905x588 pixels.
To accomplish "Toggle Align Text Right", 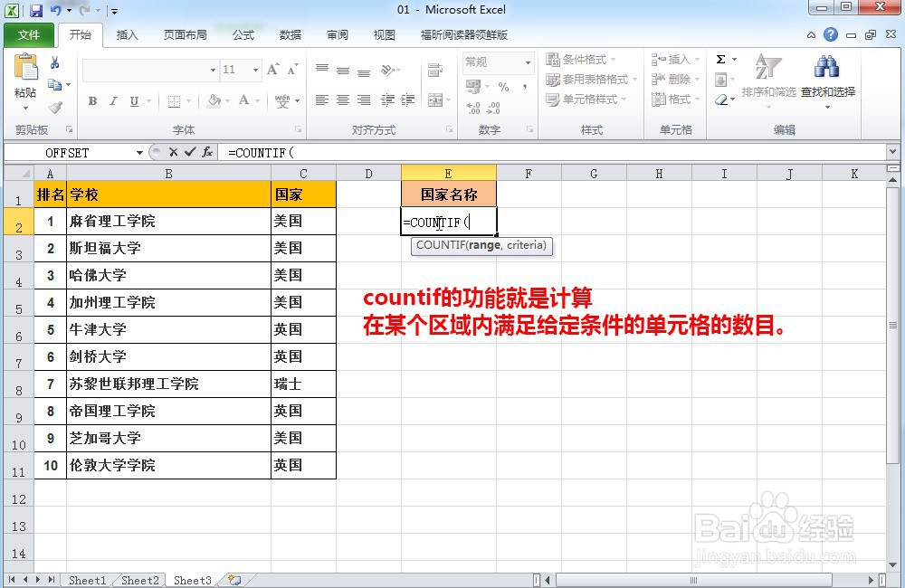I will tap(364, 100).
